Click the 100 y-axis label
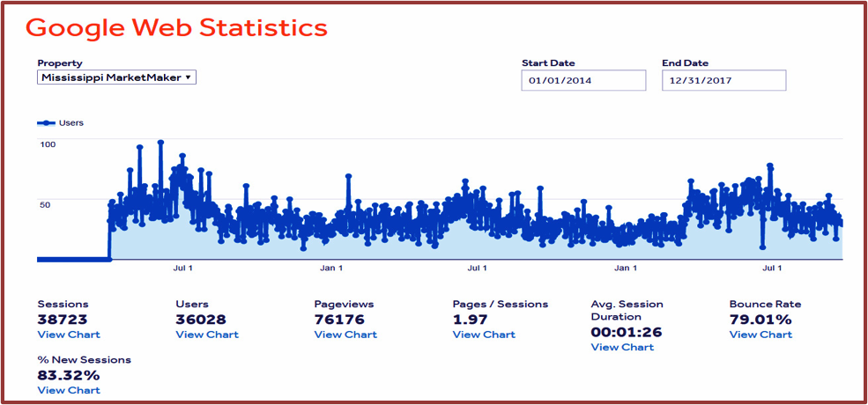Screen dimensions: 868x405 point(48,144)
